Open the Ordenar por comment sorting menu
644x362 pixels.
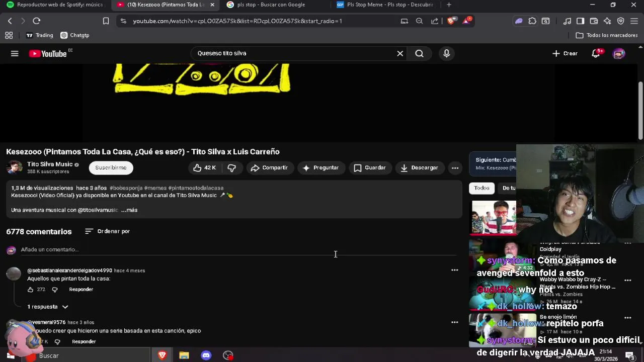pos(107,231)
